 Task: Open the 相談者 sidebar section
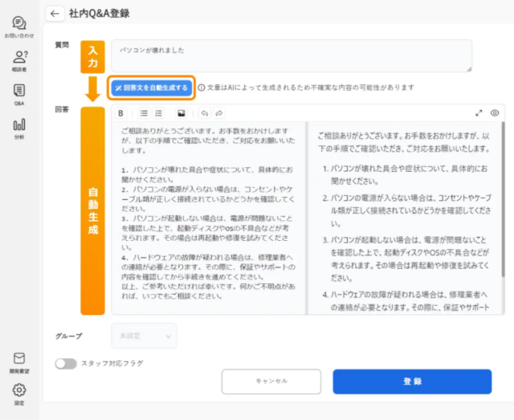[19, 61]
